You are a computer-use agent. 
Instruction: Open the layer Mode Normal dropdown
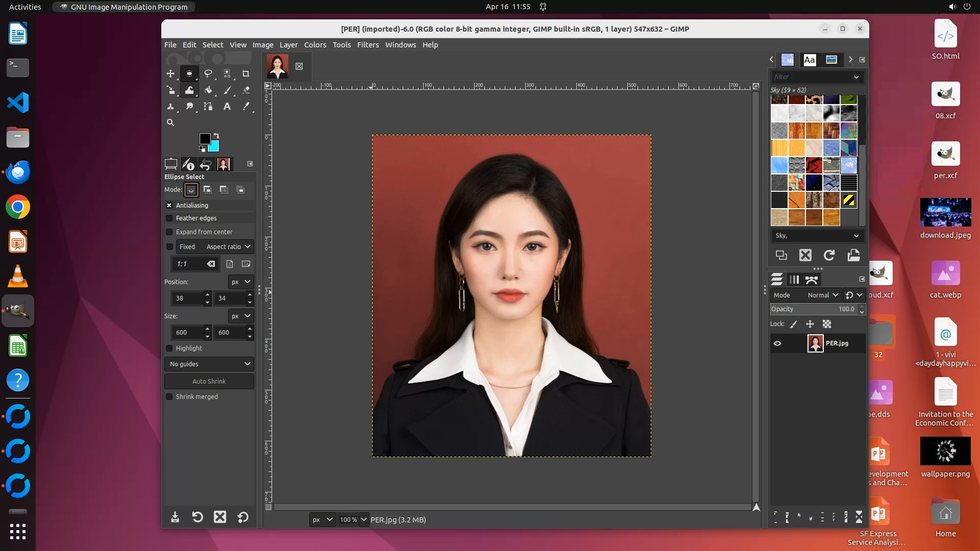click(823, 295)
